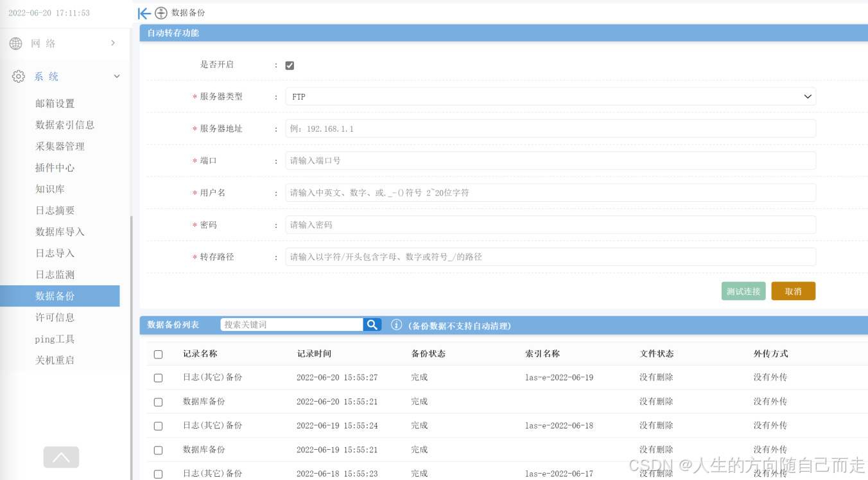The height and width of the screenshot is (480, 868).
Task: Click the 2022-06-20 17:11:53 timestamp
Action: (x=49, y=13)
